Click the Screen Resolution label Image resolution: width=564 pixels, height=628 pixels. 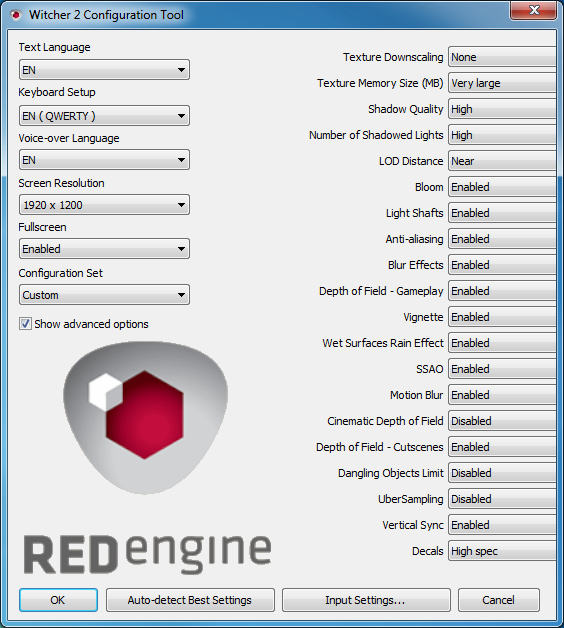61,183
